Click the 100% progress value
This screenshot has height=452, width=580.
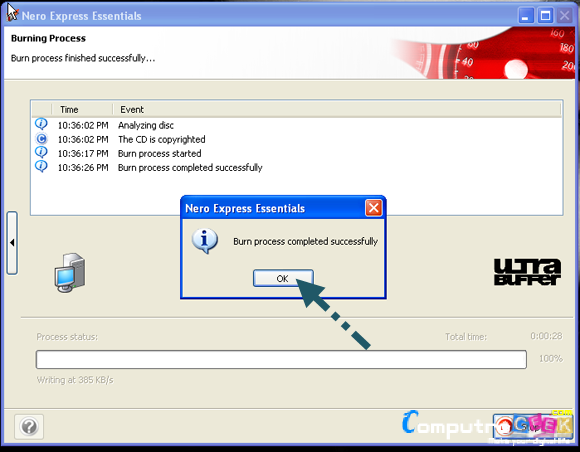(x=551, y=358)
